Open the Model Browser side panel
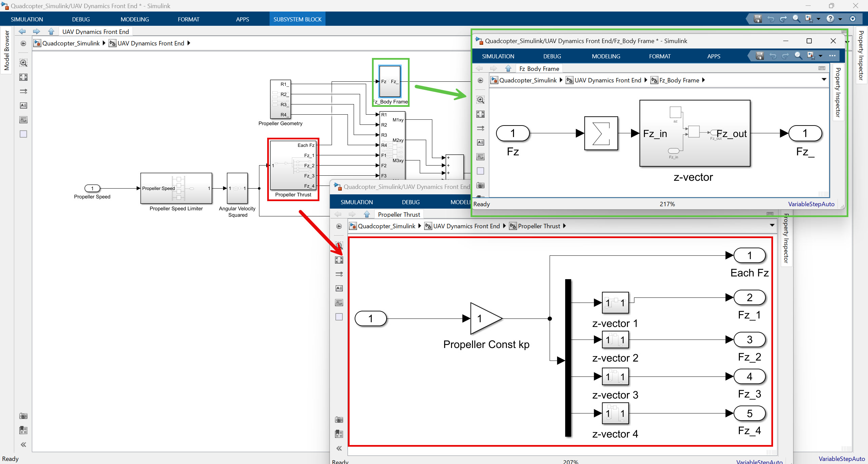868x464 pixels. 6,50
